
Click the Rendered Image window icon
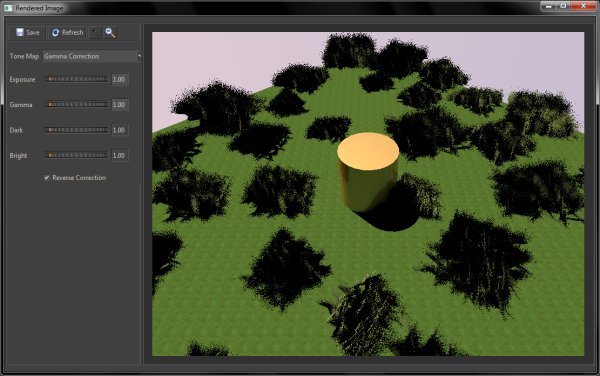(8, 8)
